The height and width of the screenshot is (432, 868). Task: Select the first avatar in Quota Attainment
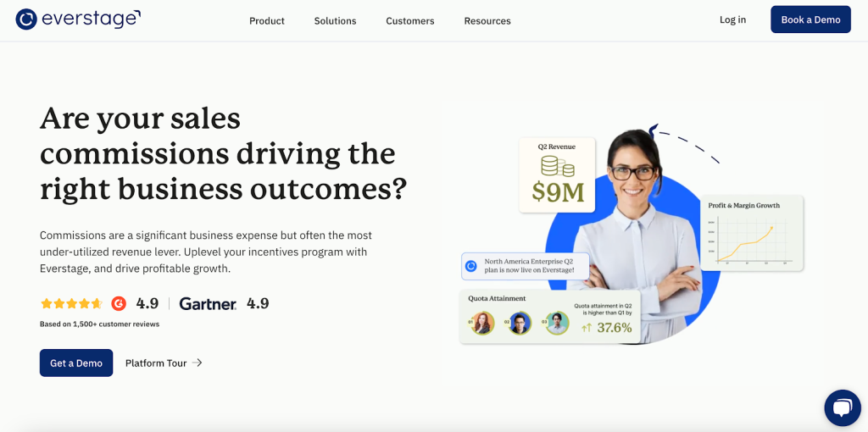(x=483, y=323)
